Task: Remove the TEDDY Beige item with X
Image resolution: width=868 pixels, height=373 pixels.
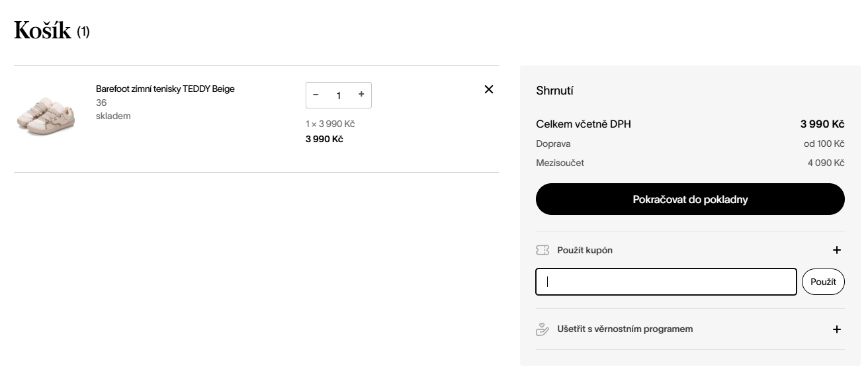Action: pos(489,89)
